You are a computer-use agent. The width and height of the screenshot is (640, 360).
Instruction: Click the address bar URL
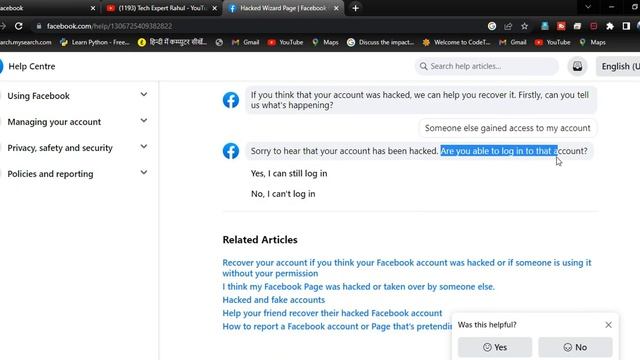[x=109, y=26]
